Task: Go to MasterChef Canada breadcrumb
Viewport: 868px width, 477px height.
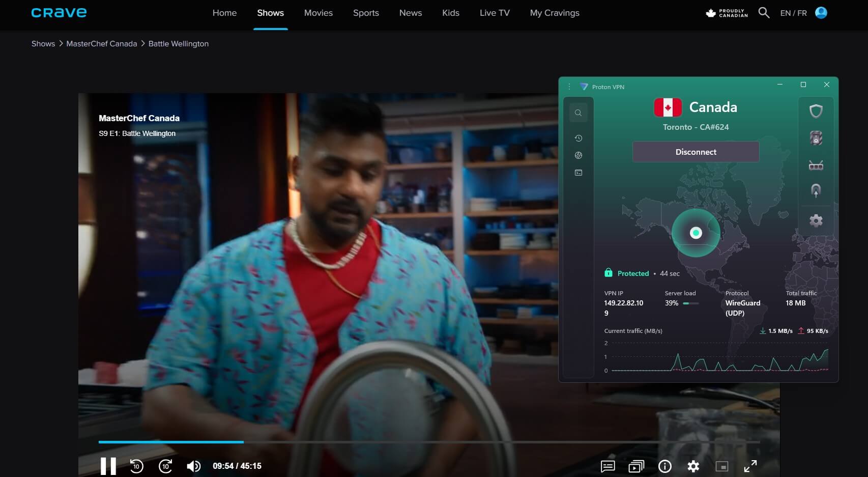Action: click(x=102, y=44)
